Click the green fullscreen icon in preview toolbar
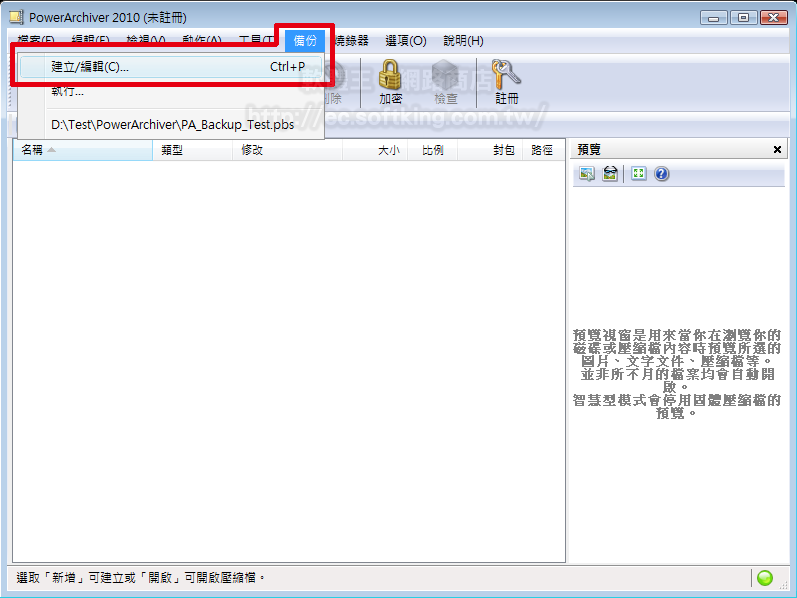Viewport: 797px width, 598px height. [638, 174]
